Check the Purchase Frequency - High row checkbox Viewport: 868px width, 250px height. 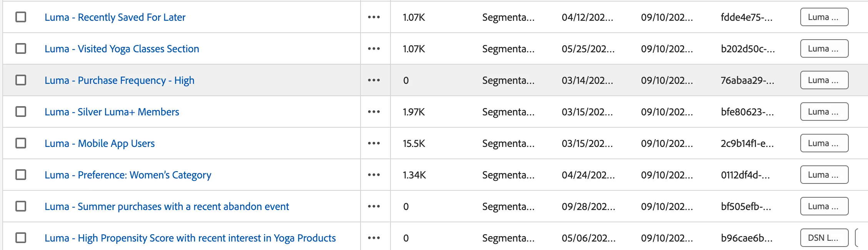(x=21, y=80)
